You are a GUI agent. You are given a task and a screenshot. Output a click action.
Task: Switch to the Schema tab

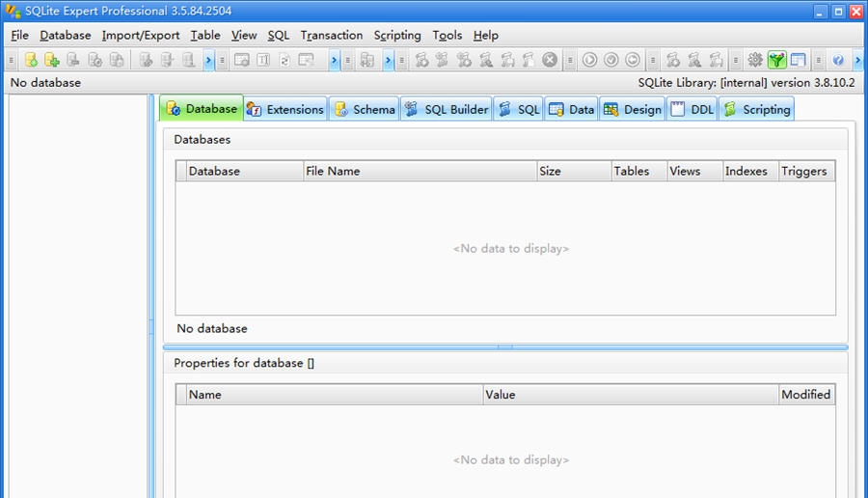pos(365,109)
